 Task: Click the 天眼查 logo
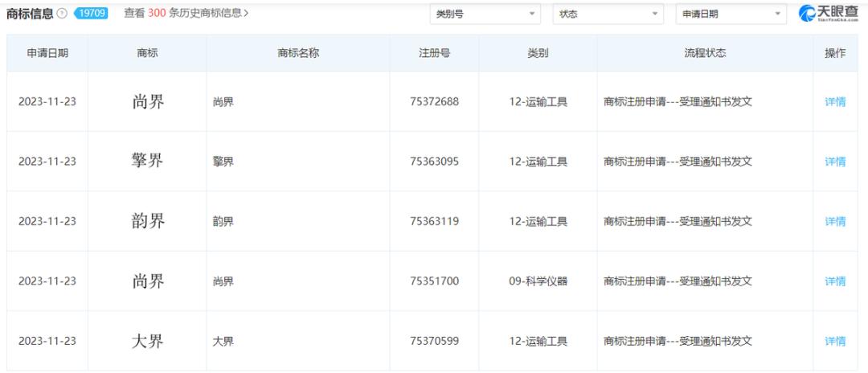tap(828, 14)
